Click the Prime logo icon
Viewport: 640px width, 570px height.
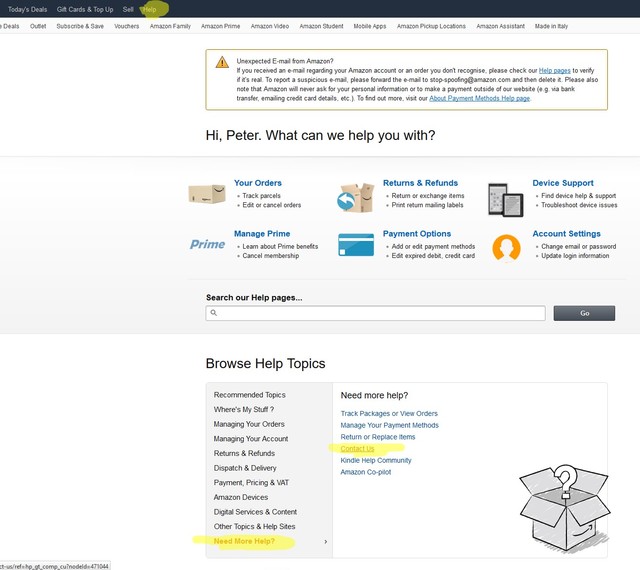tap(207, 244)
